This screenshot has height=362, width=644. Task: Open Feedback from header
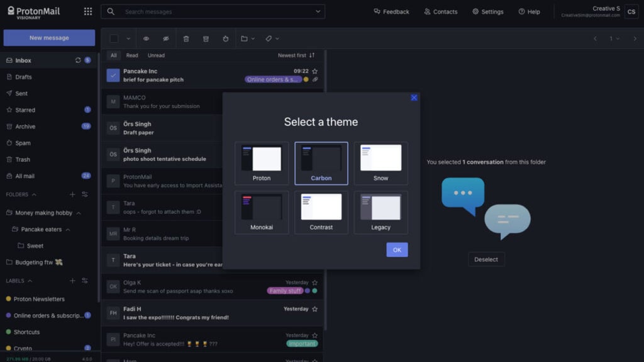point(391,11)
